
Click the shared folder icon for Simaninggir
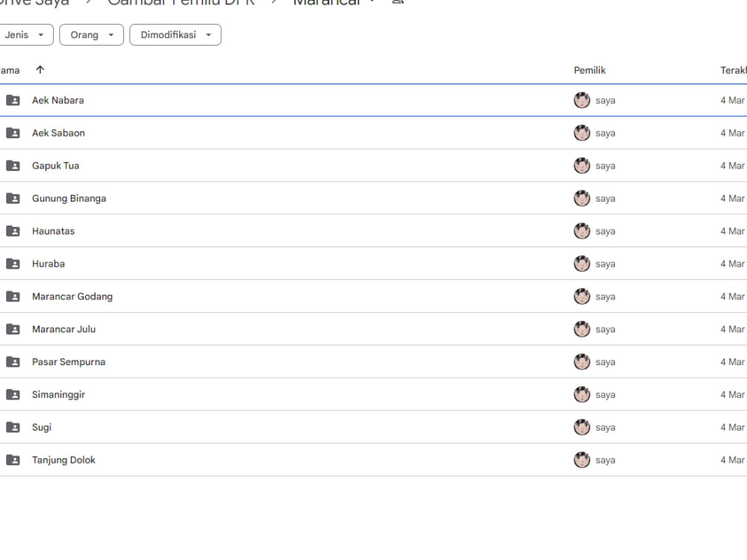pos(13,395)
